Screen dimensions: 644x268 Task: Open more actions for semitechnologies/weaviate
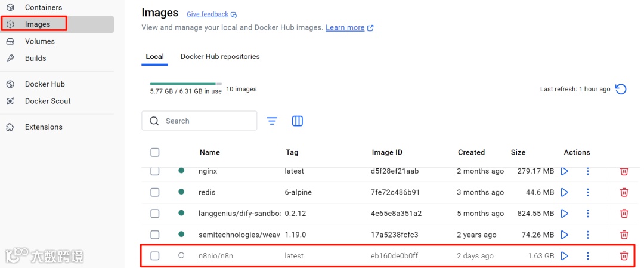point(588,235)
